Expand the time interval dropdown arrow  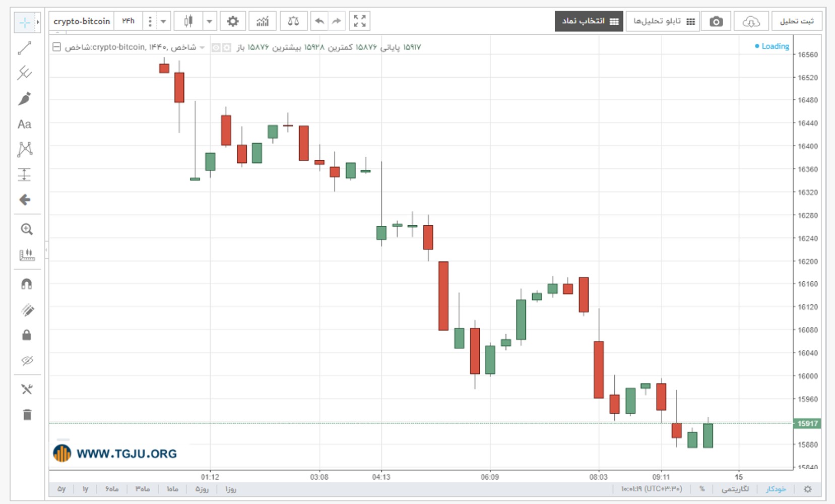tap(163, 21)
